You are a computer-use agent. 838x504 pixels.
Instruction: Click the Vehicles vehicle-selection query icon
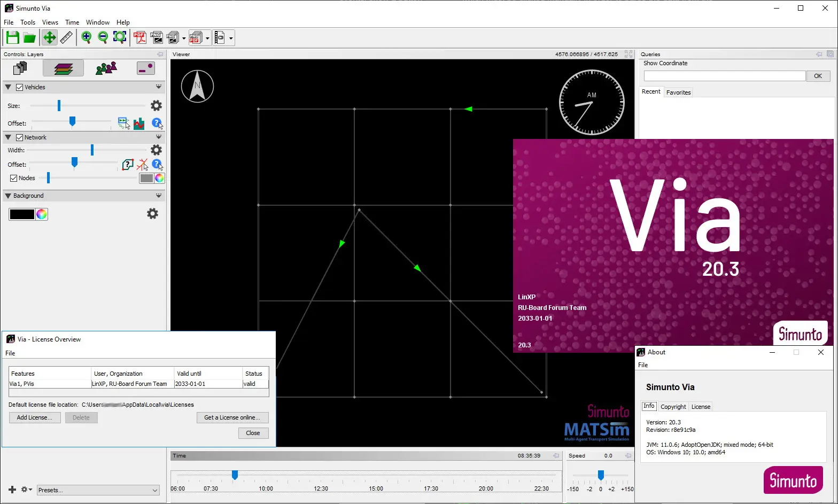pos(124,123)
